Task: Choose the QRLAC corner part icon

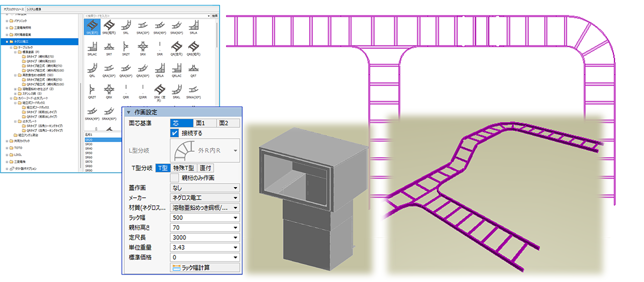Action: click(177, 69)
